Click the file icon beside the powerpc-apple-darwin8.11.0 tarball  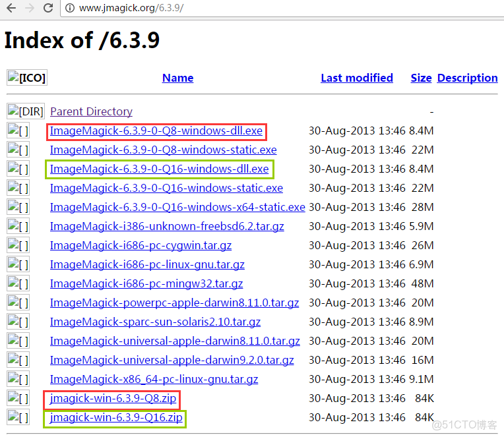click(18, 303)
